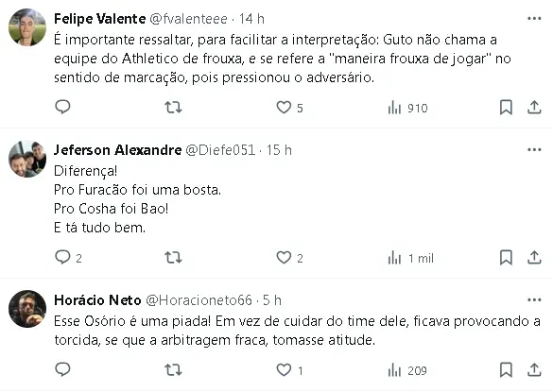This screenshot has height=392, width=553.
Task: Open more options on Horácio Neto's tweet
Action: click(x=534, y=300)
